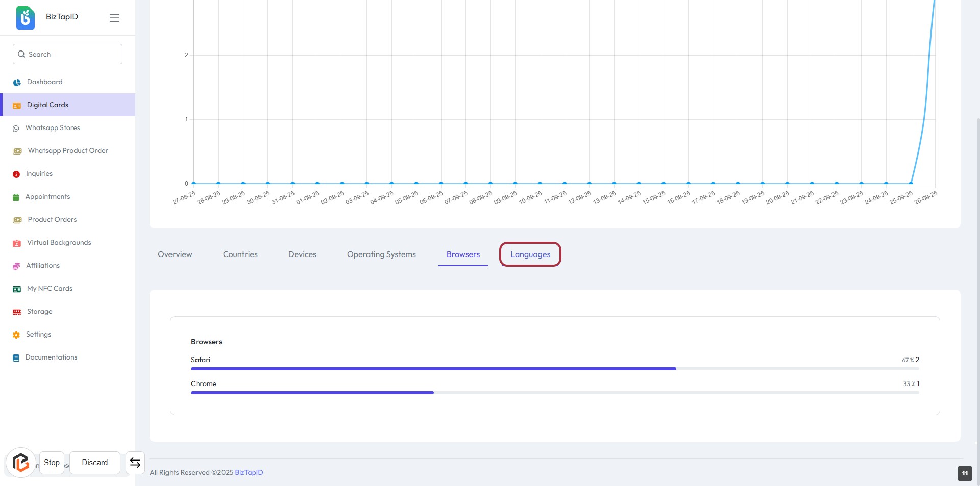Select the Operating Systems tab
Screen dimensions: 980x486
pos(381,254)
